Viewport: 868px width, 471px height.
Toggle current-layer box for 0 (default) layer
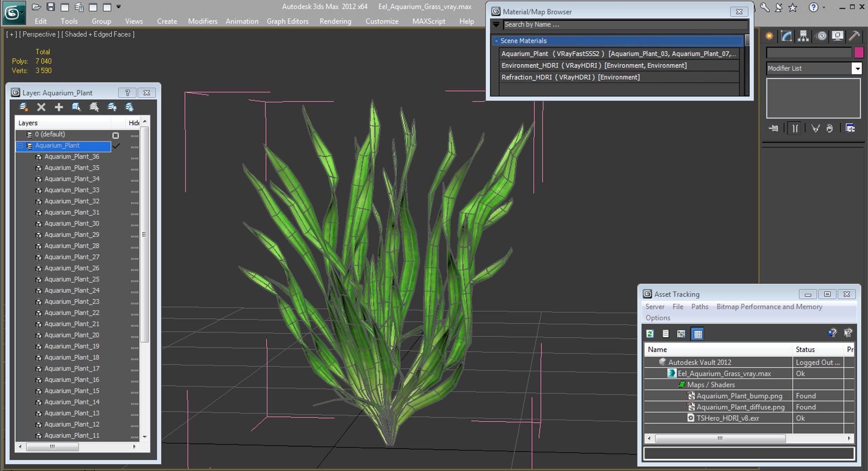(116, 135)
